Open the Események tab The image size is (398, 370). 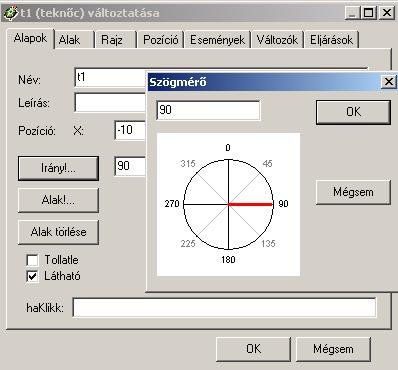(x=217, y=40)
